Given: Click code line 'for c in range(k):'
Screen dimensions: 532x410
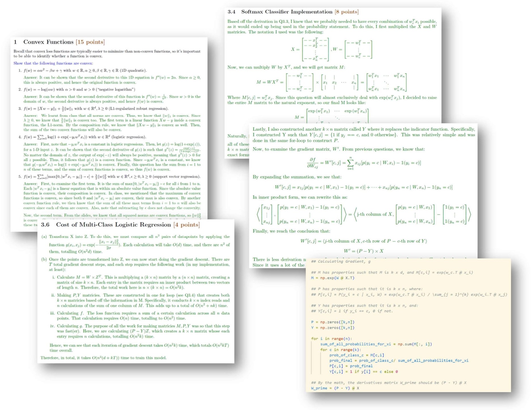Looking at the screenshot, I should click(x=341, y=349).
